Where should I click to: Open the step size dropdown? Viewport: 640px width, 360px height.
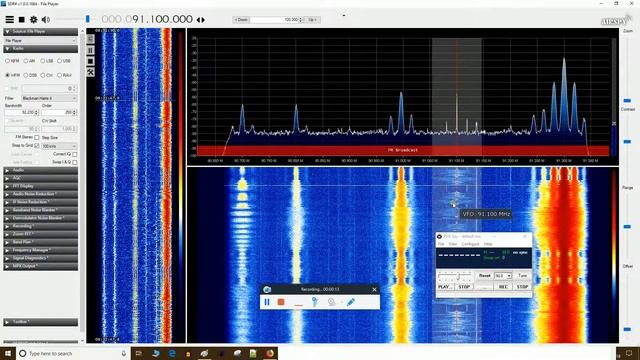[x=59, y=146]
